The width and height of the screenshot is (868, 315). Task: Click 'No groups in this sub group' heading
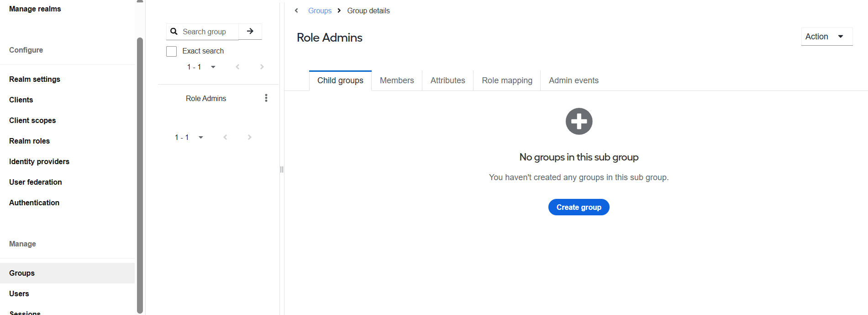tap(579, 157)
